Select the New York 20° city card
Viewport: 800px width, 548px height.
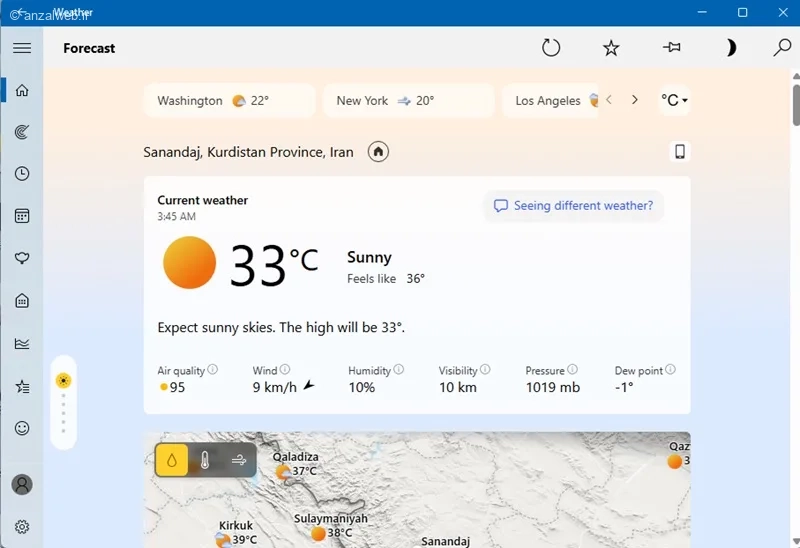click(409, 101)
